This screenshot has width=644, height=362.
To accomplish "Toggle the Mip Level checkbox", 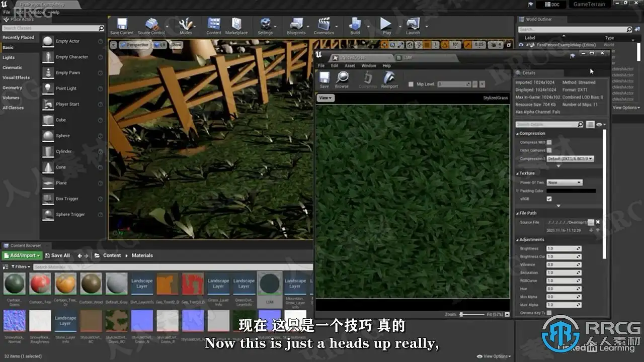I will 411,84.
